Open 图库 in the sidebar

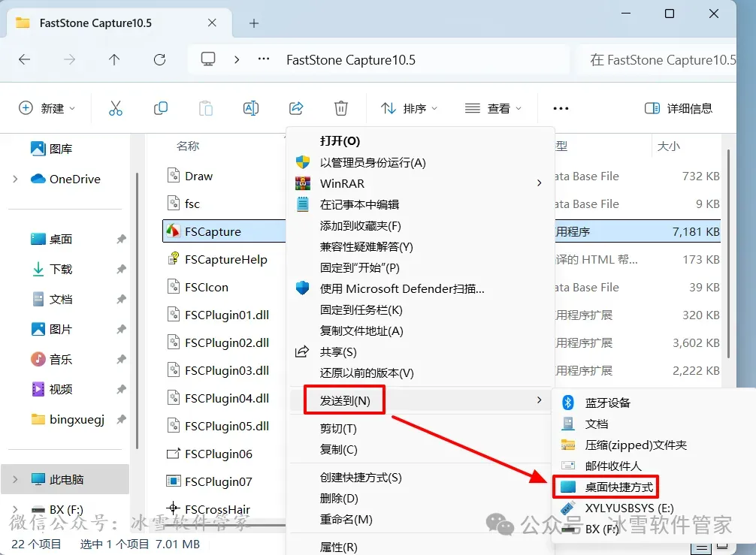coord(52,149)
